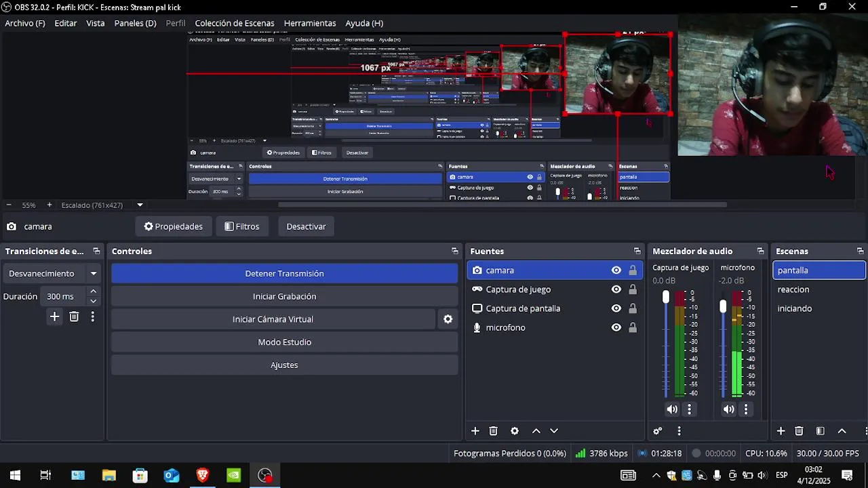
Task: Click Detener Transmisión button
Action: coord(285,274)
